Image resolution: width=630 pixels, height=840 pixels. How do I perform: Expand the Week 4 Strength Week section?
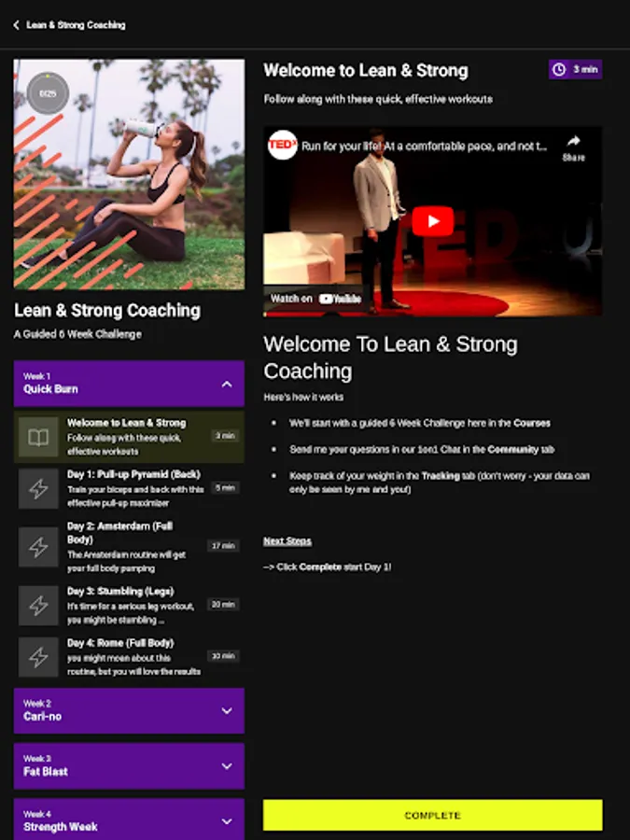point(129,820)
